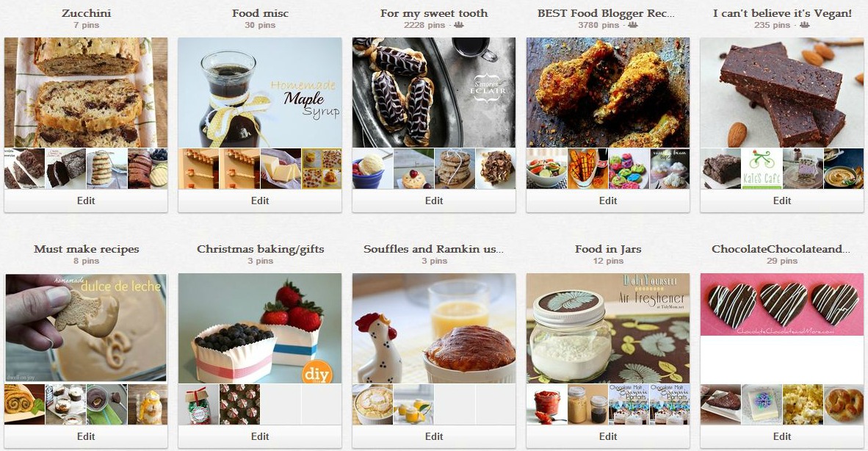
Task: Click Edit under For my sweet tooth
Action: [x=434, y=201]
